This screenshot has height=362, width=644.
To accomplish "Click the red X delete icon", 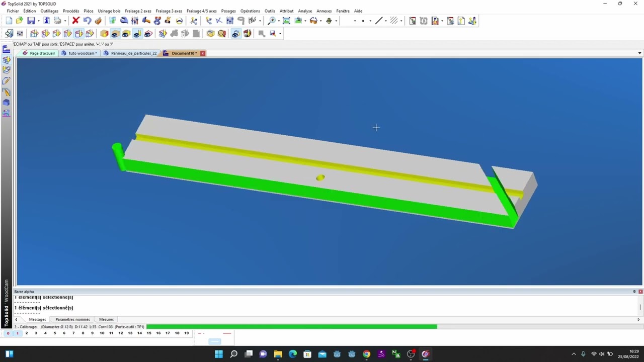I will [75, 21].
